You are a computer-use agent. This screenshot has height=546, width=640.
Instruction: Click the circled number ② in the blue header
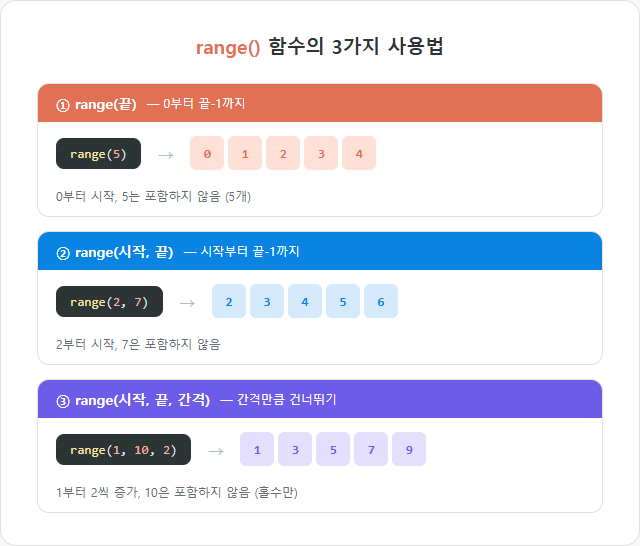pos(63,253)
